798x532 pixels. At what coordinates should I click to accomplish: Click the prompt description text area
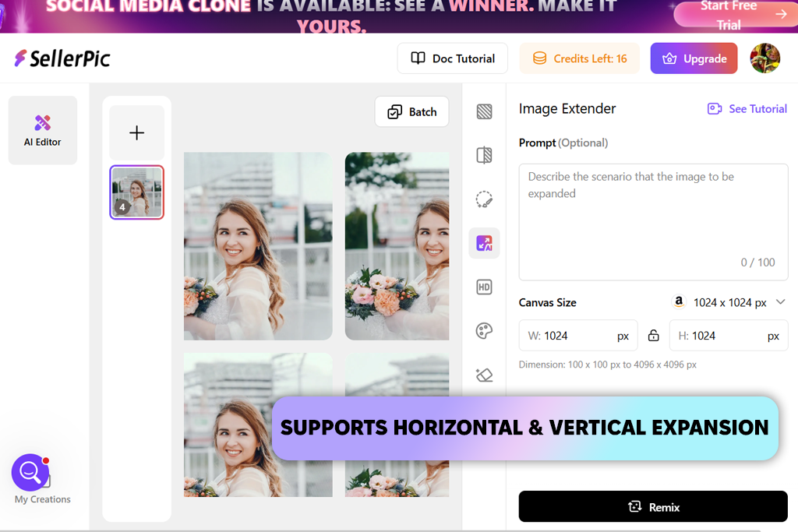(654, 222)
